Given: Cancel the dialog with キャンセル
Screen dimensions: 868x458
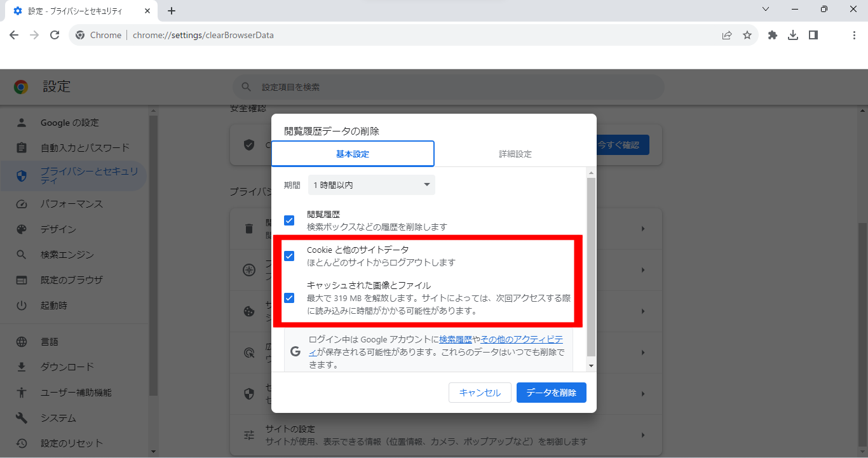Looking at the screenshot, I should pyautogui.click(x=480, y=392).
